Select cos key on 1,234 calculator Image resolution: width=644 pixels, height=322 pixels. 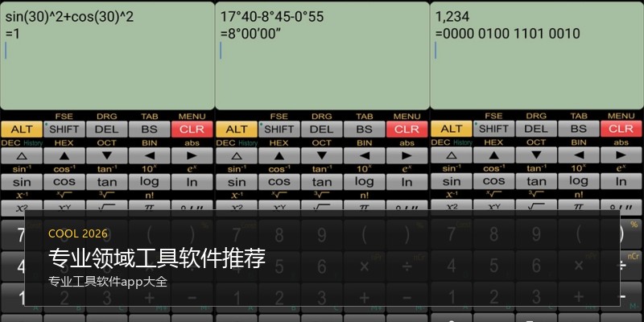point(493,181)
